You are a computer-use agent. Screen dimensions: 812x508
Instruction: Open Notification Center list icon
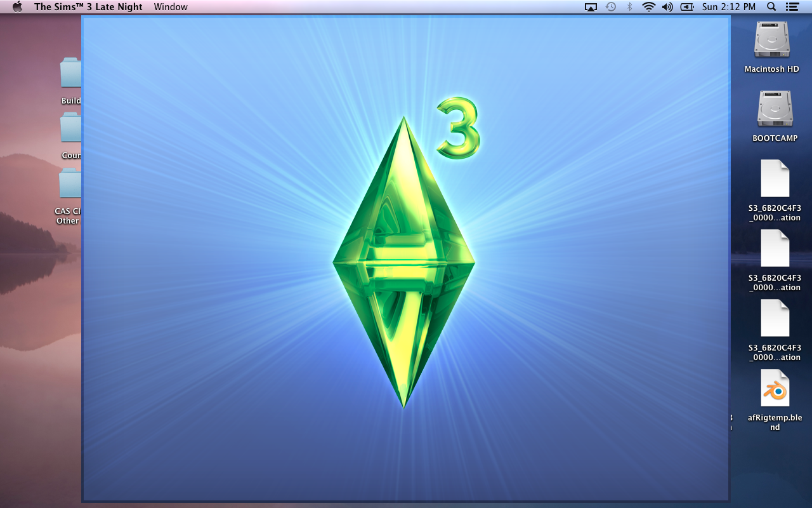792,7
